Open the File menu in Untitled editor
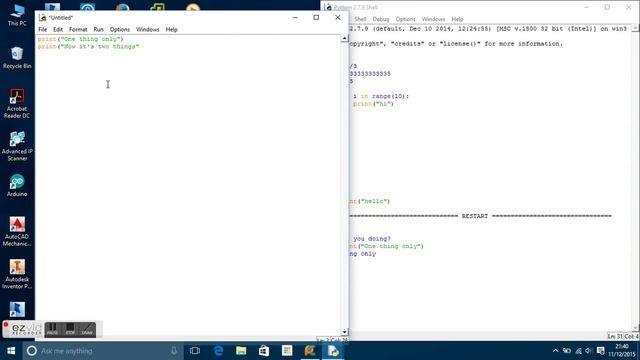This screenshot has width=640, height=360. [42, 29]
